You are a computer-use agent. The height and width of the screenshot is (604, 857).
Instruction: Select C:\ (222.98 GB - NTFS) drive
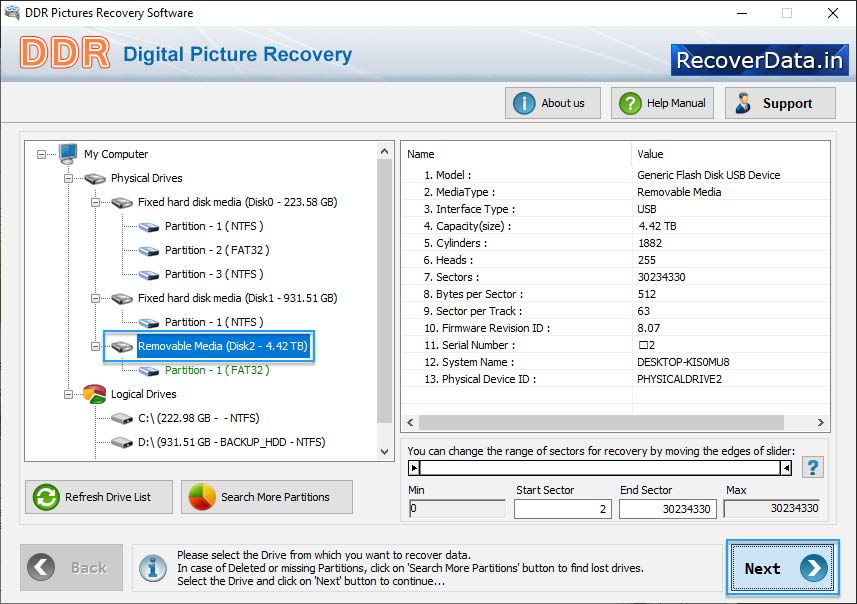pos(198,419)
